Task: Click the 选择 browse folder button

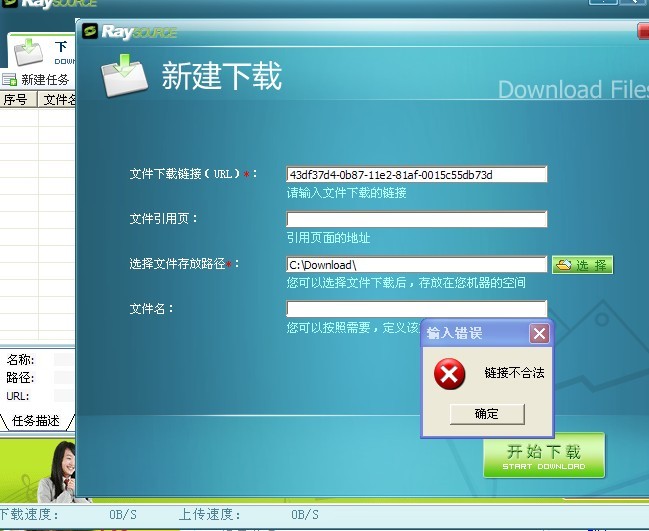Action: pyautogui.click(x=582, y=265)
